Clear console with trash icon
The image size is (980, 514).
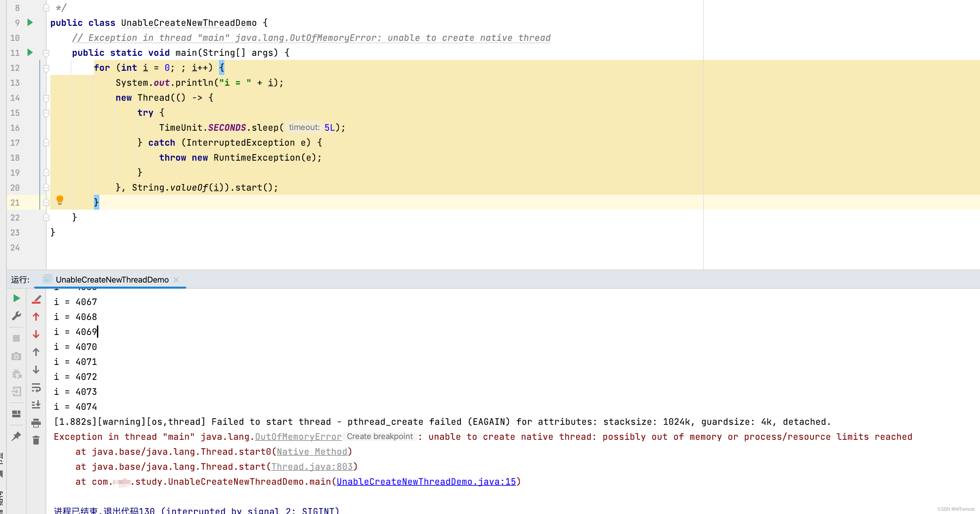36,440
